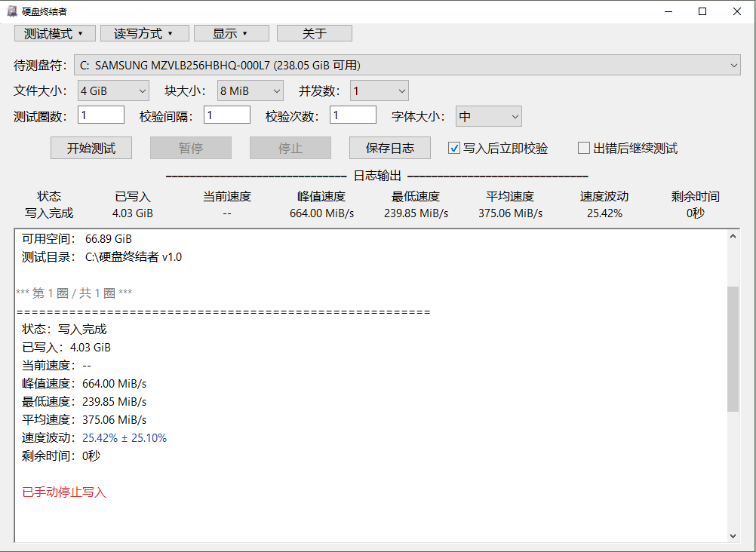Click the 测试圈数 input field
The width and height of the screenshot is (756, 552).
(x=101, y=115)
